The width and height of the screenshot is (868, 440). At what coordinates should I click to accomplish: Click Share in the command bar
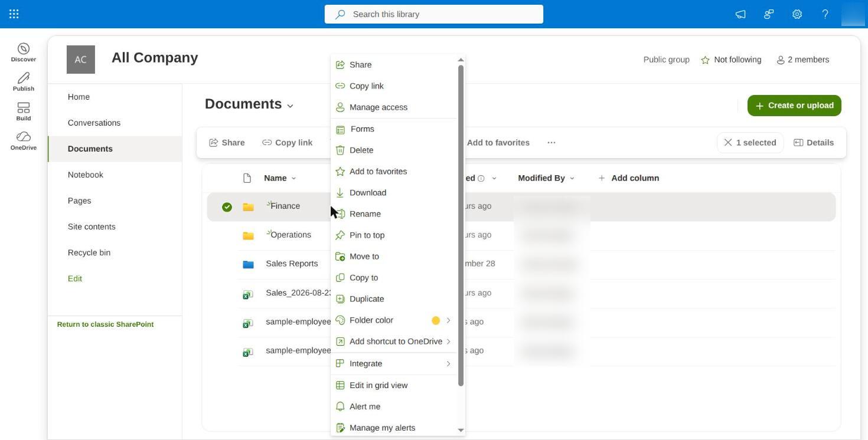(227, 143)
